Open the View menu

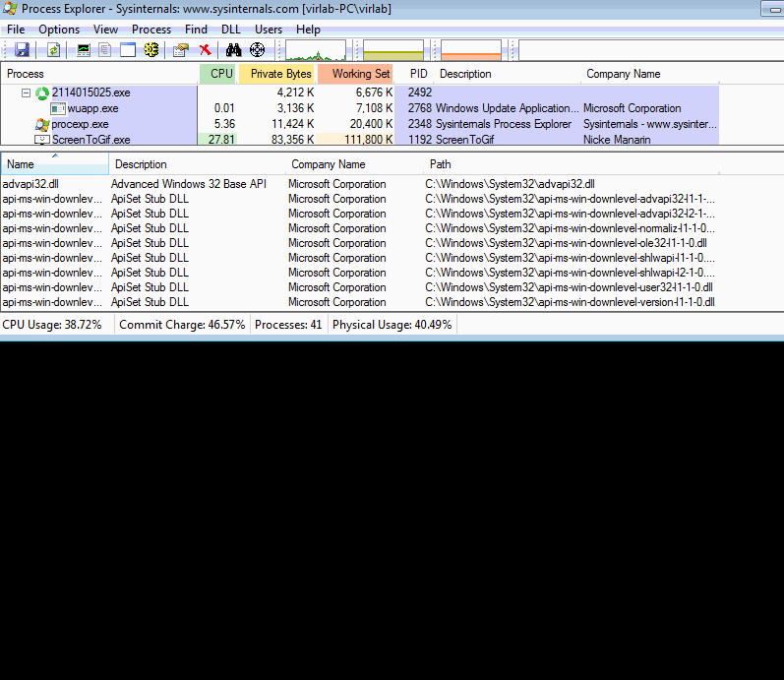click(x=105, y=30)
